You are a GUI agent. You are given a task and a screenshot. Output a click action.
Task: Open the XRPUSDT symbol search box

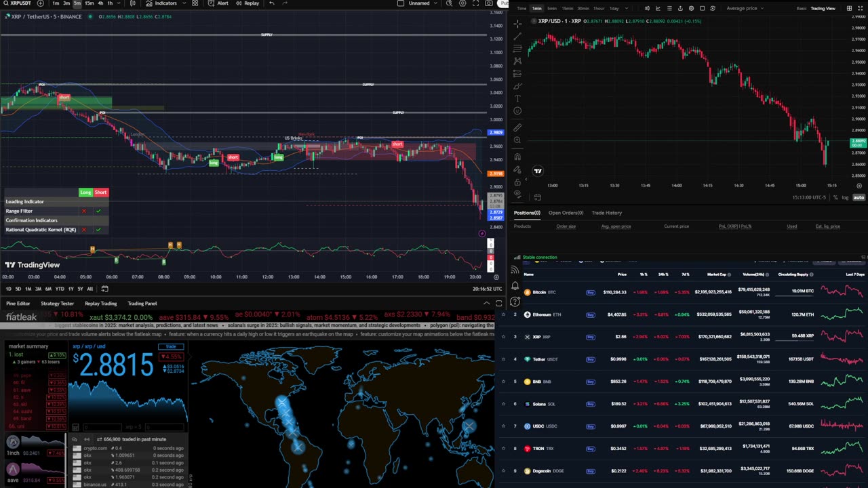pos(16,3)
